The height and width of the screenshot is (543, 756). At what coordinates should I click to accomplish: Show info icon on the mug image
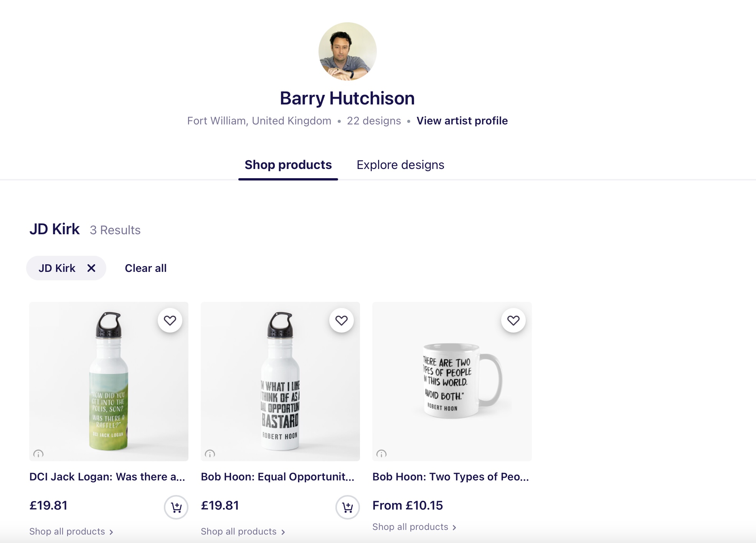pyautogui.click(x=381, y=454)
